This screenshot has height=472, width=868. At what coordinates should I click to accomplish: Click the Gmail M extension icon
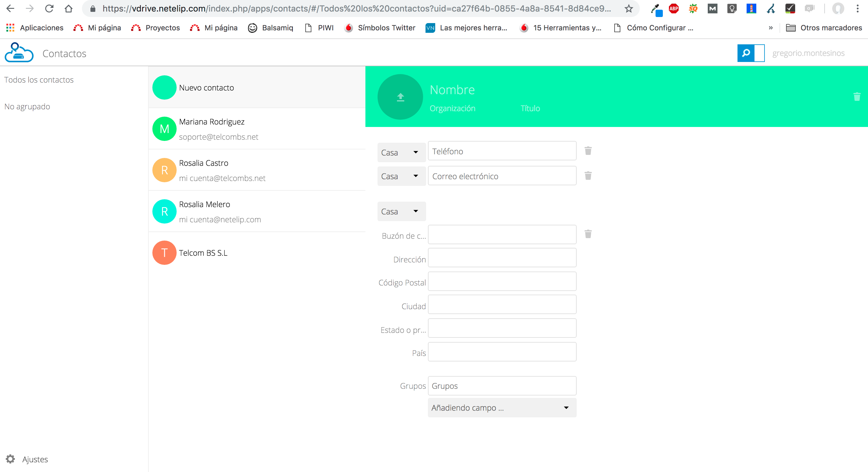712,9
